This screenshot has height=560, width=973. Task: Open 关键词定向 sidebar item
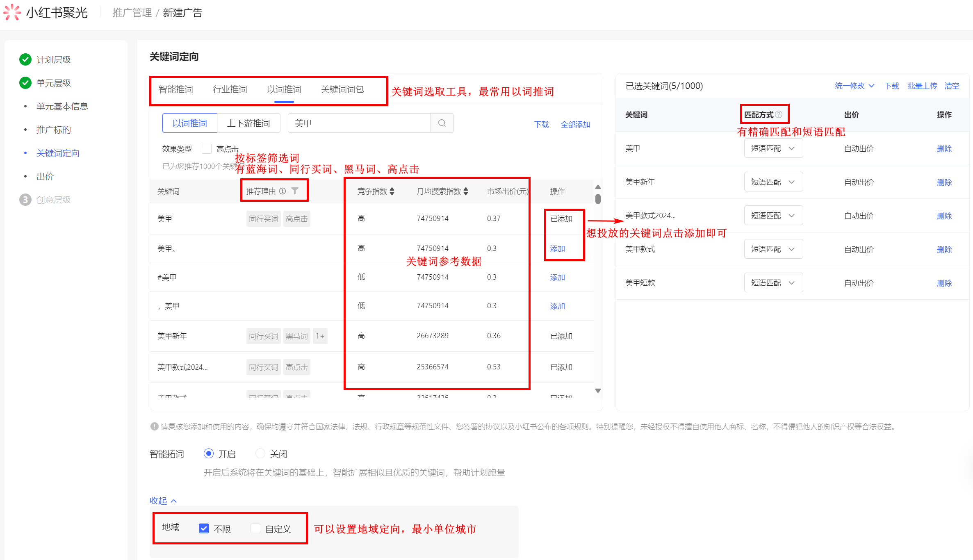click(58, 153)
